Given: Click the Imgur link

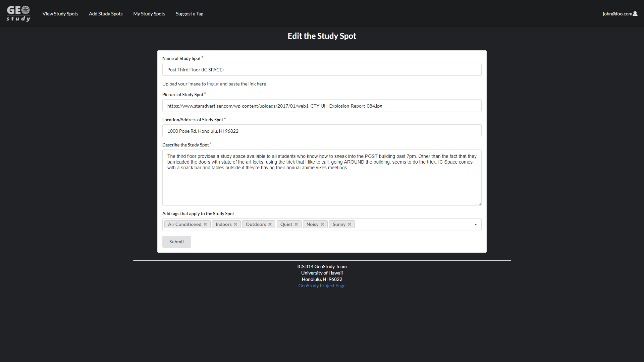Looking at the screenshot, I should coord(213,83).
